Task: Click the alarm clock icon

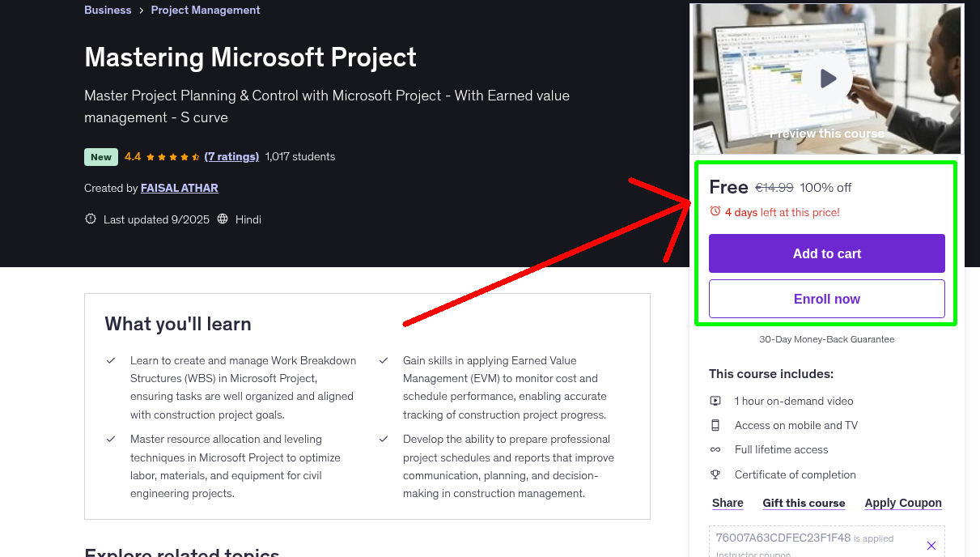Action: (715, 211)
